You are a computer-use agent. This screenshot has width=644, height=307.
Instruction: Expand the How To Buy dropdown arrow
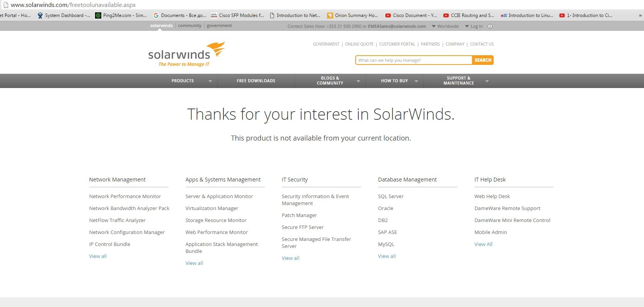click(x=416, y=81)
